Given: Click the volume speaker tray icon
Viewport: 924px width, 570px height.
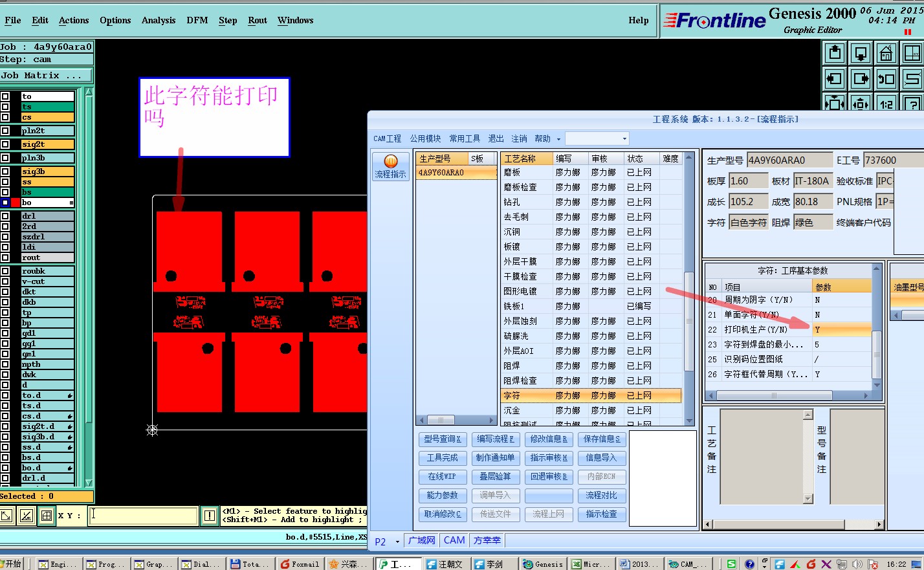Looking at the screenshot, I should [857, 564].
